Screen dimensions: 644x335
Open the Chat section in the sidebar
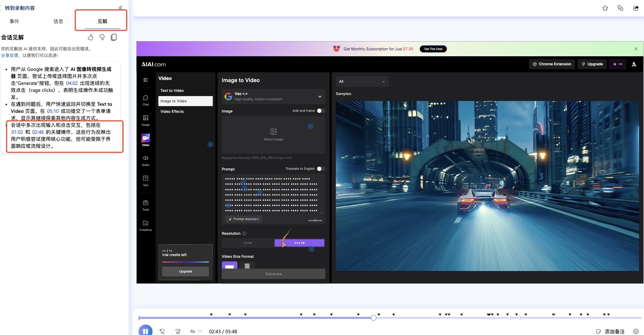tap(146, 100)
